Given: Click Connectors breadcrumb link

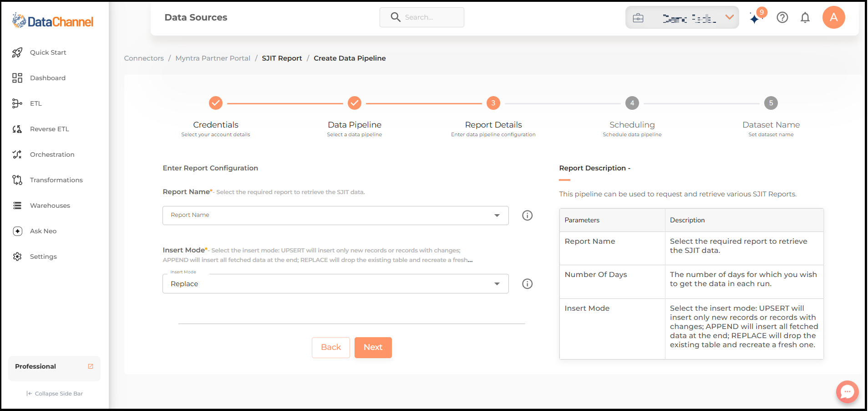Looking at the screenshot, I should [x=144, y=58].
